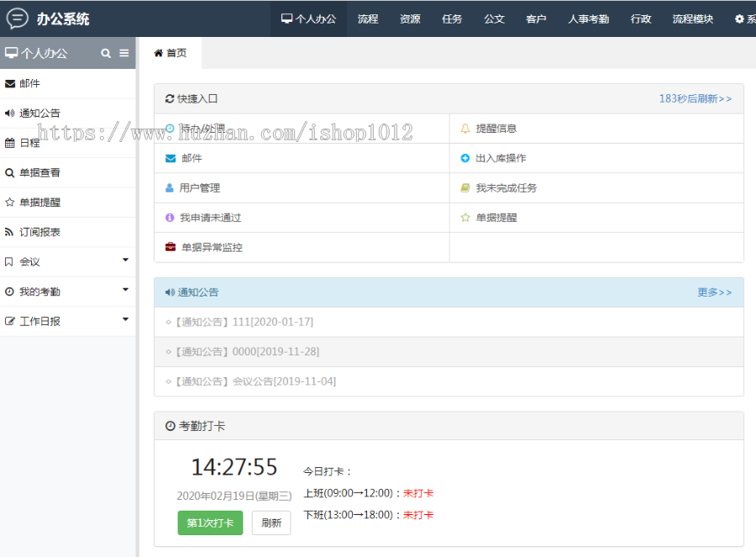Click the 更多>> notices link
The height and width of the screenshot is (557, 756).
tap(715, 292)
